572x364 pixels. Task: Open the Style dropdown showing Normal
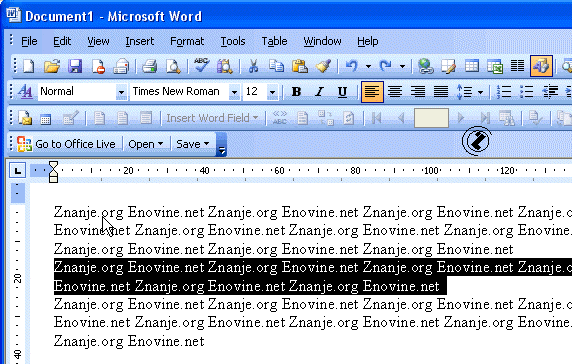tap(121, 92)
